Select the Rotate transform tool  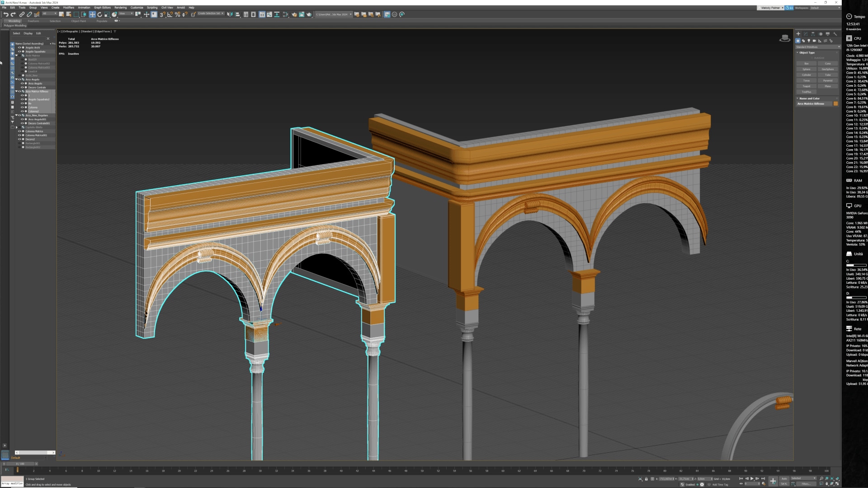(x=100, y=14)
